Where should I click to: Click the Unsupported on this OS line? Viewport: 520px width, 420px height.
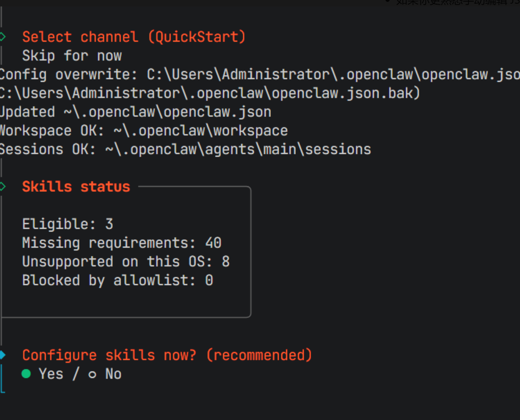point(126,262)
